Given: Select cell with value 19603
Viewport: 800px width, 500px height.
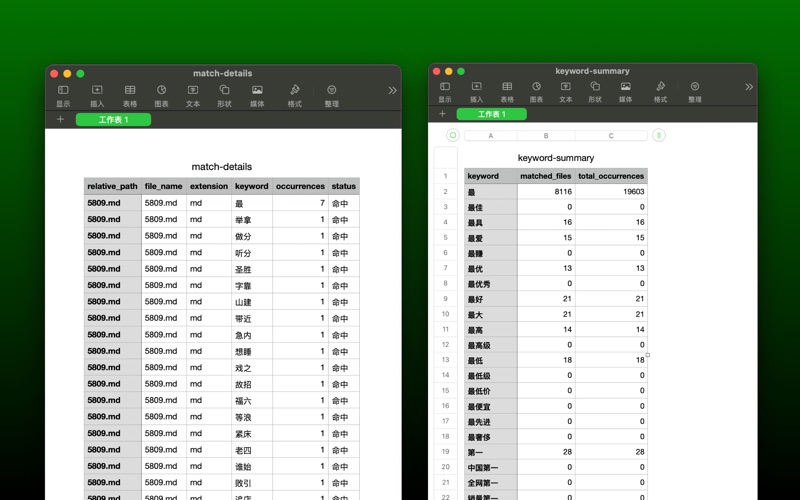Looking at the screenshot, I should 611,191.
